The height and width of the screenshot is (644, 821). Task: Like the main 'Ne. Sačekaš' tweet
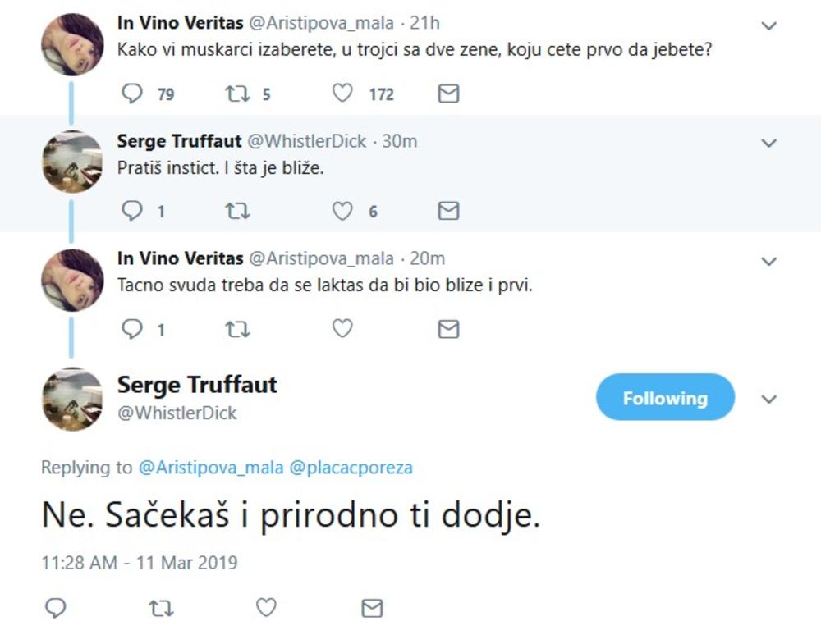click(266, 607)
